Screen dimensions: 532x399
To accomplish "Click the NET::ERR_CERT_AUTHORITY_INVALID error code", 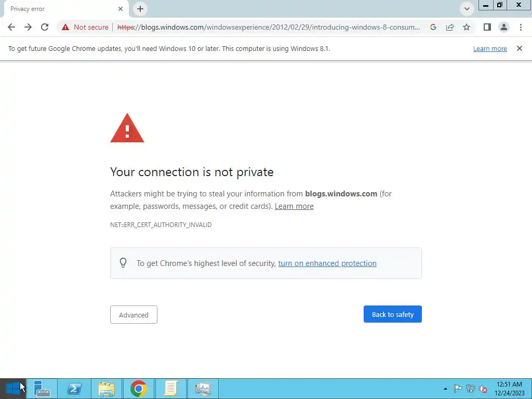I will point(161,224).
